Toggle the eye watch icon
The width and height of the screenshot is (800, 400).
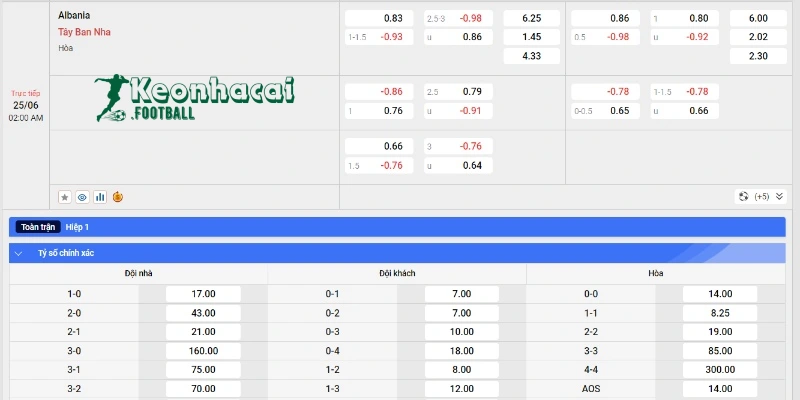pyautogui.click(x=82, y=197)
